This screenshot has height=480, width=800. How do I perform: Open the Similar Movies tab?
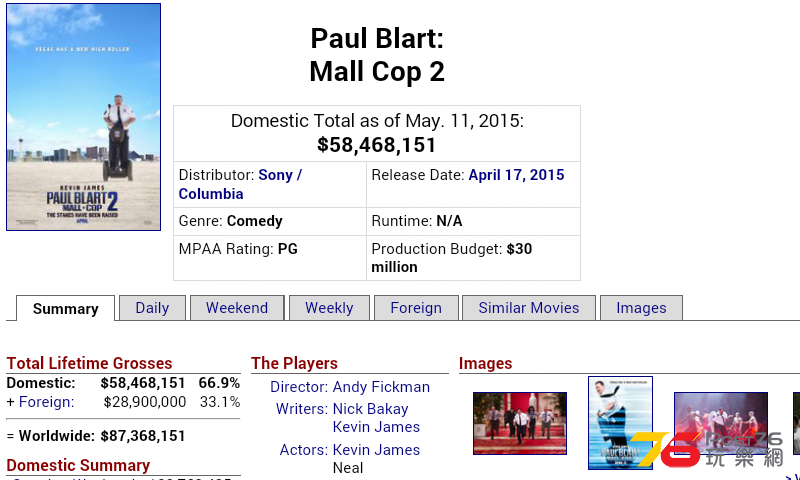click(x=529, y=308)
